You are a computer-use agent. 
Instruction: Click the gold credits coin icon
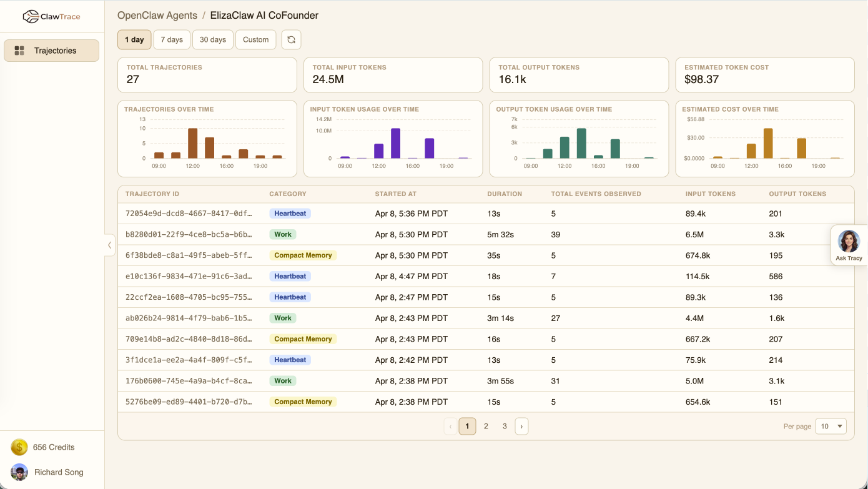pyautogui.click(x=19, y=447)
